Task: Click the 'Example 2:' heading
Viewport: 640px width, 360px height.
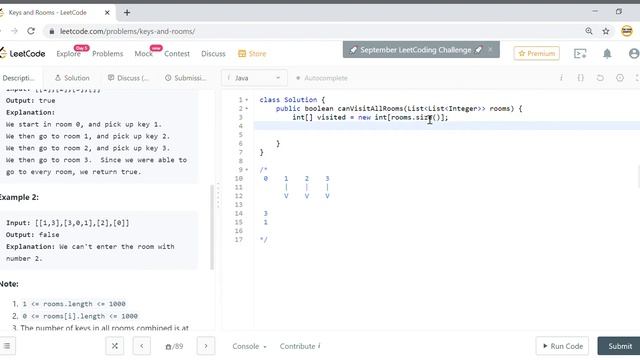Action: point(19,197)
